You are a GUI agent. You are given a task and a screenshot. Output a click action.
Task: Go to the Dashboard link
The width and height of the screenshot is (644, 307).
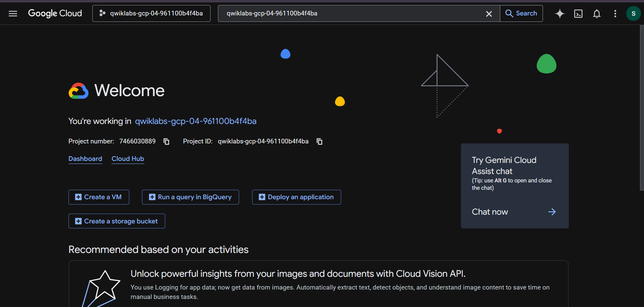(x=85, y=159)
